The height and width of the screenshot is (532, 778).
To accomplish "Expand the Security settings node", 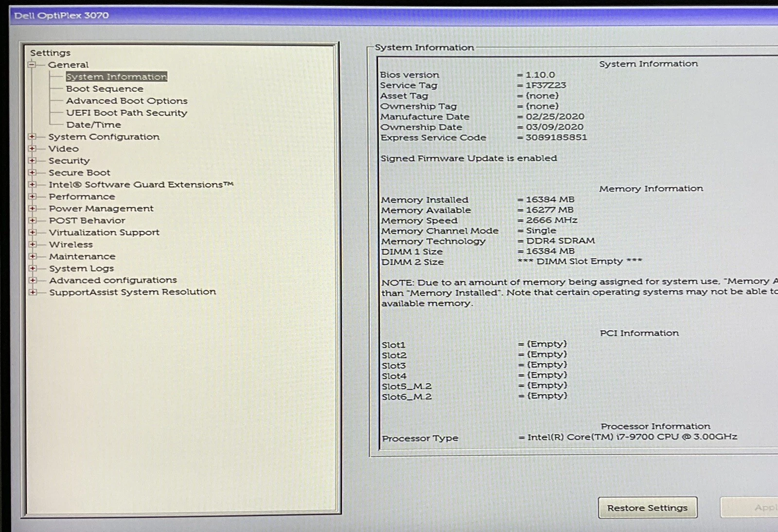I will (x=32, y=160).
